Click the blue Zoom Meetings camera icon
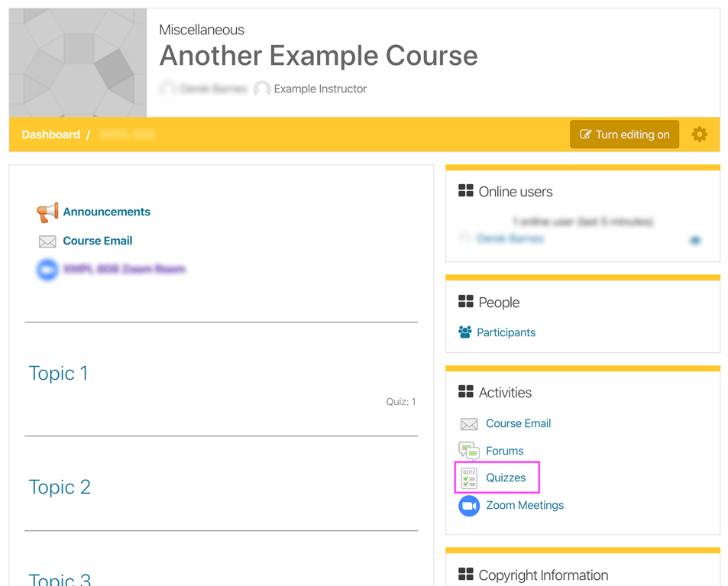This screenshot has width=728, height=586. pos(468,505)
